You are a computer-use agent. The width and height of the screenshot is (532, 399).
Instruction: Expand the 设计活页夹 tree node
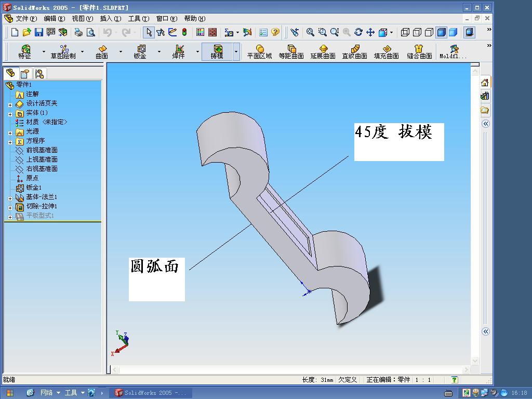pyautogui.click(x=10, y=105)
